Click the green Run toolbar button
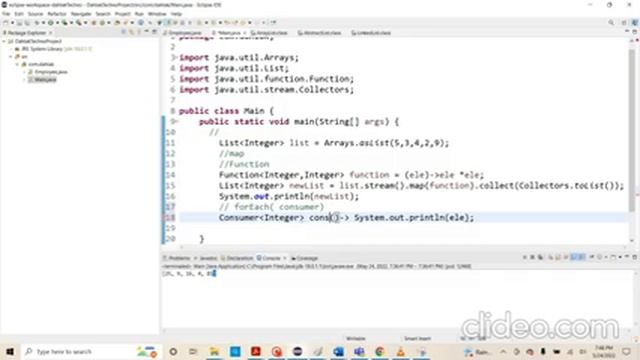Image resolution: width=640 pixels, height=360 pixels. 51,23
